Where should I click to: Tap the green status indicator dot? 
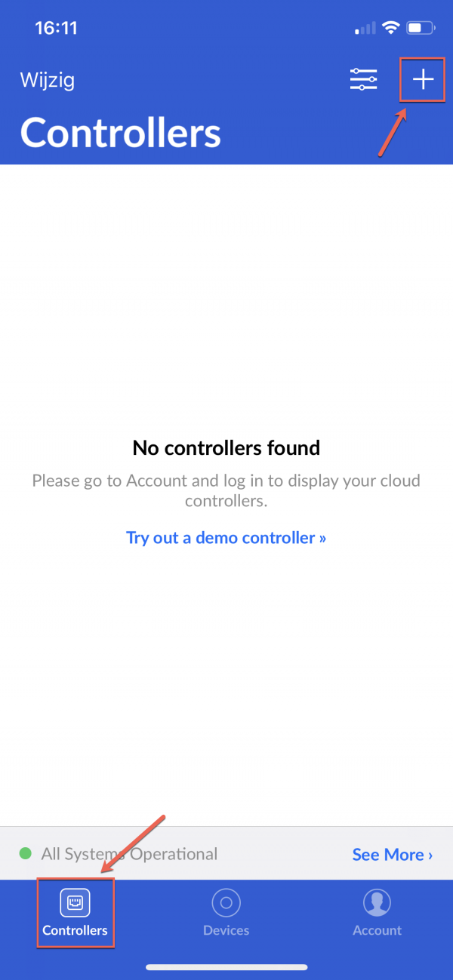(x=26, y=854)
